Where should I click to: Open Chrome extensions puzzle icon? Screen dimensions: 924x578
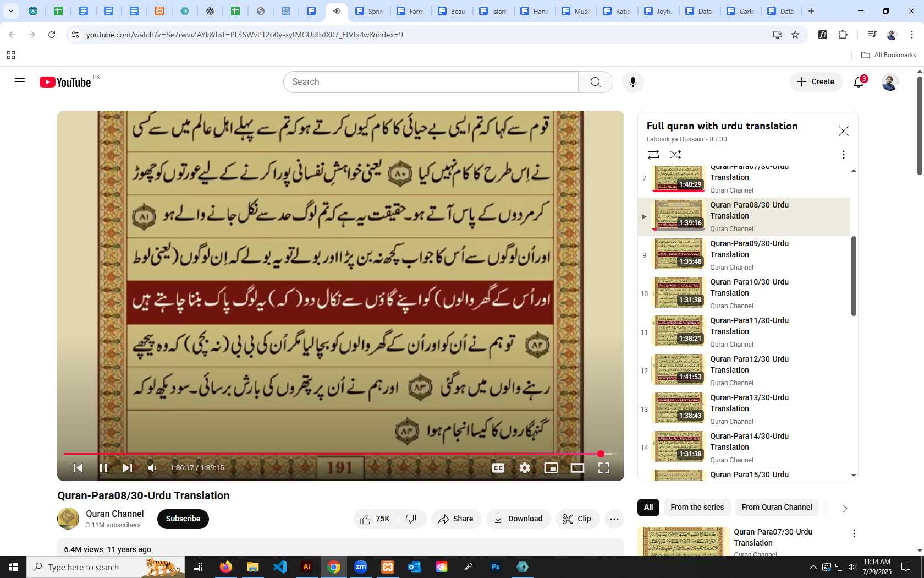[843, 35]
